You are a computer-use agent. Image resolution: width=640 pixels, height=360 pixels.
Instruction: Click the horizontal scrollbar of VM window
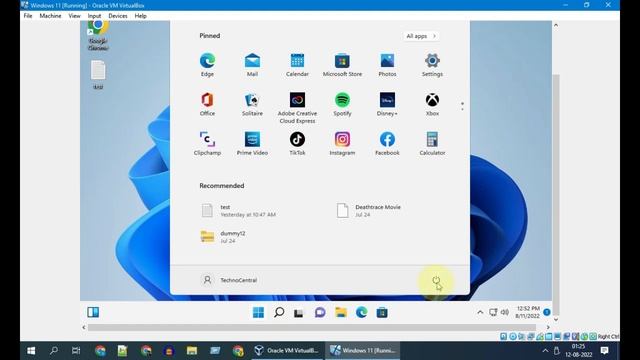click(311, 327)
